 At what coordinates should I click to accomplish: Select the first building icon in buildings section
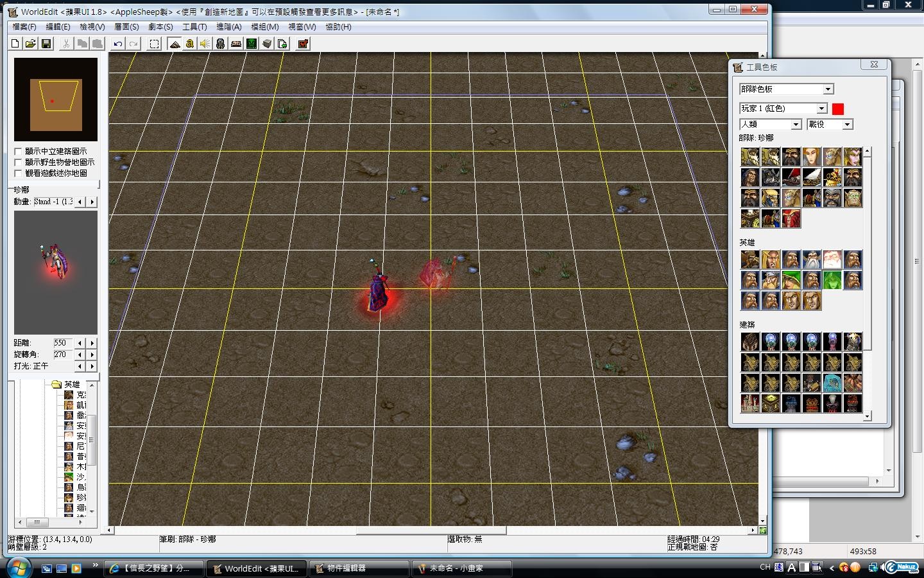click(750, 342)
